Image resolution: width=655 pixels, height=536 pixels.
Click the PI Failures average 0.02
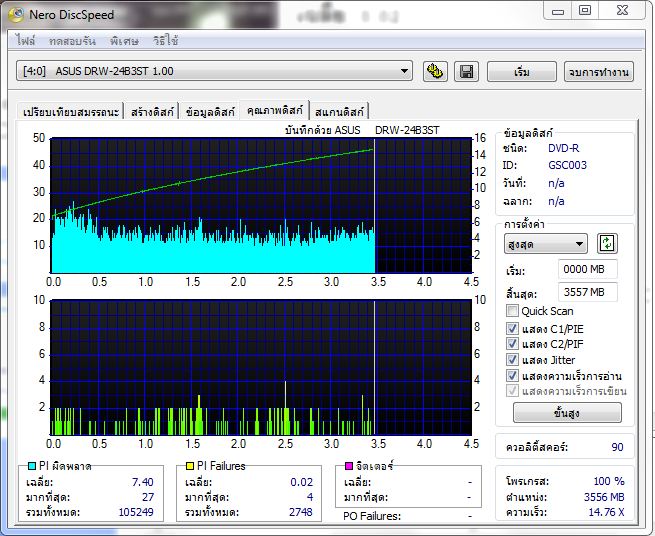(301, 482)
